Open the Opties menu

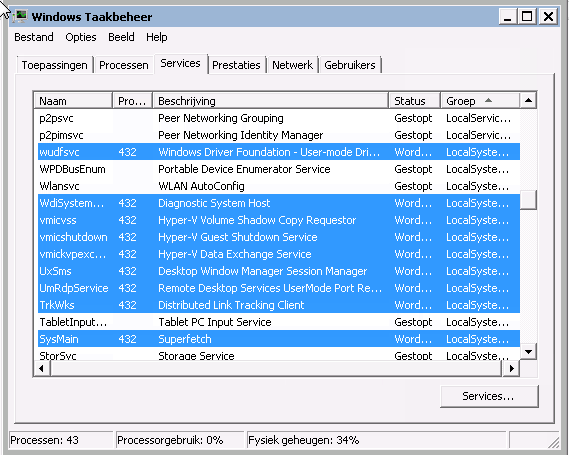[81, 37]
